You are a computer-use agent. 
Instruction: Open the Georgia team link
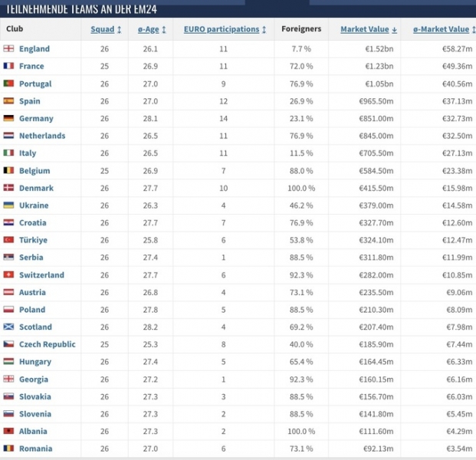coord(34,379)
